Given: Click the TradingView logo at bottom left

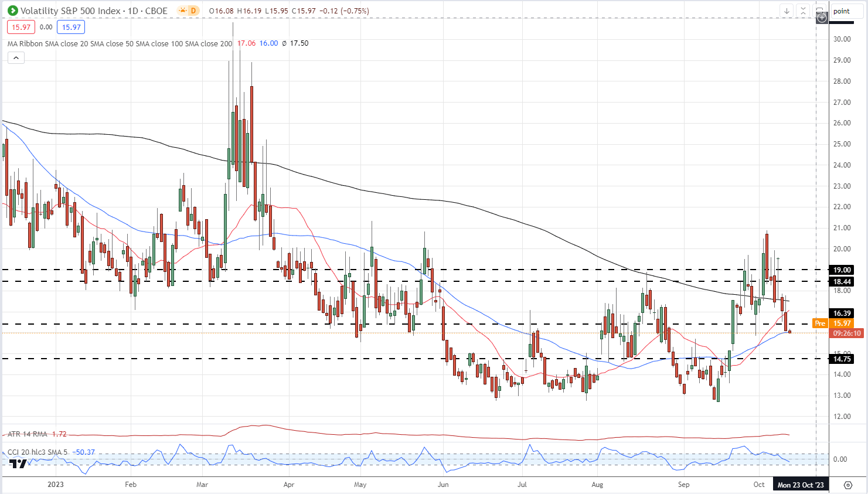Looking at the screenshot, I should [18, 464].
